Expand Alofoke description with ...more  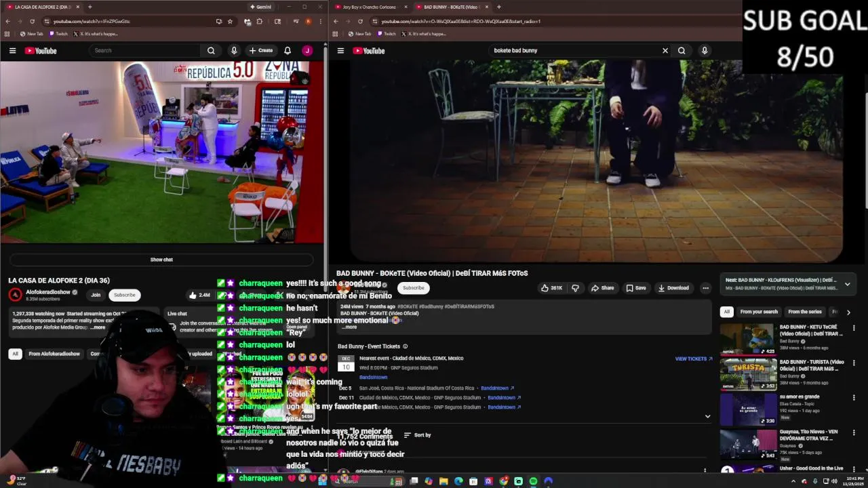tap(98, 327)
